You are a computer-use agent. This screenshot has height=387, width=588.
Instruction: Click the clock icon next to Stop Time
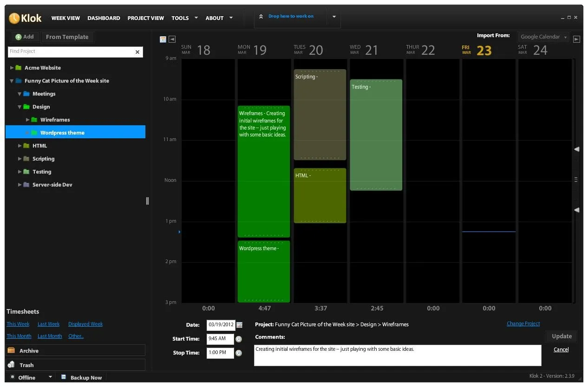point(239,353)
